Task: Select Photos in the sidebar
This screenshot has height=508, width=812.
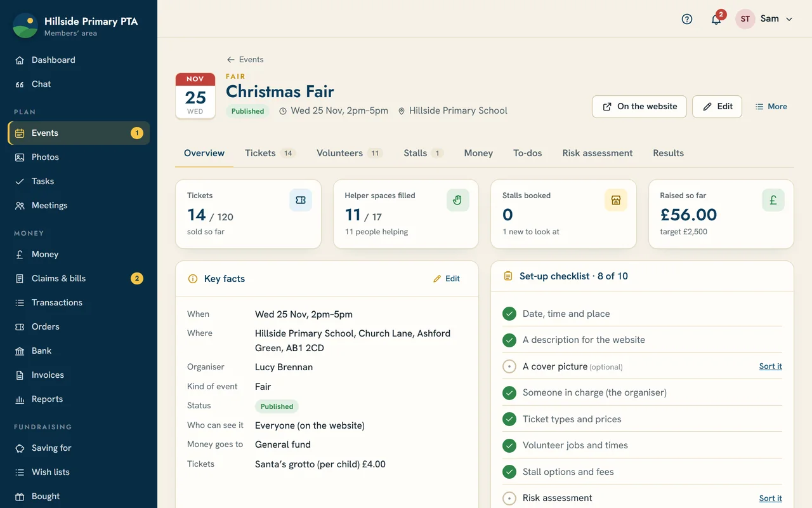Action: point(79,157)
